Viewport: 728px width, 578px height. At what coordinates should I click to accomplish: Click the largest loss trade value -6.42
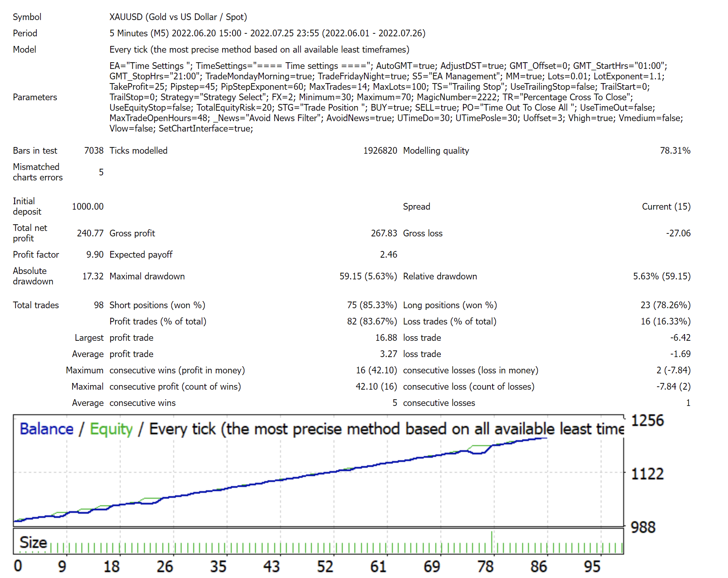680,338
